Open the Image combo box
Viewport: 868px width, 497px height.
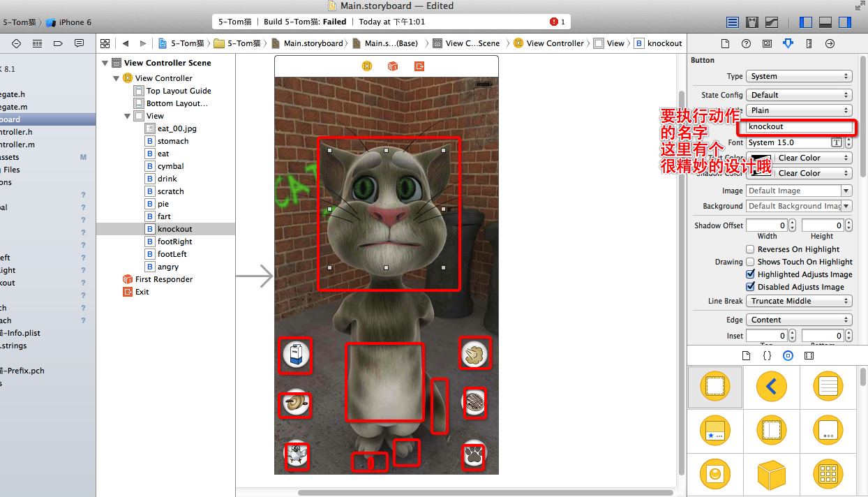[x=799, y=191]
